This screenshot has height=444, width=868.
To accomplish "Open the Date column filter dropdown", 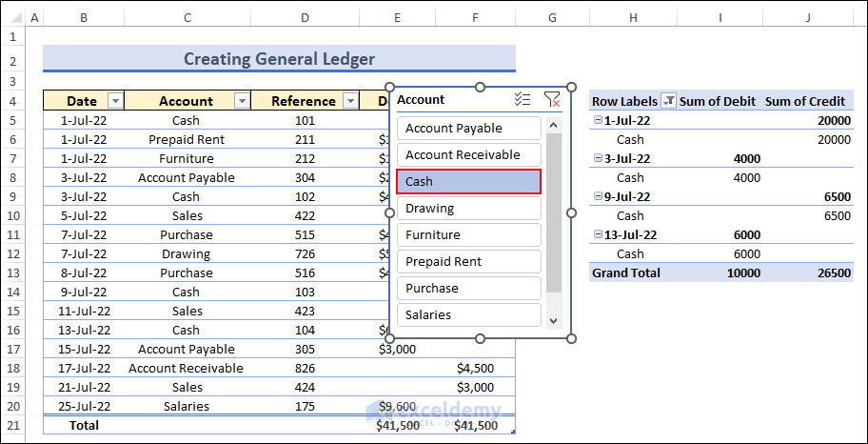I will tap(115, 101).
